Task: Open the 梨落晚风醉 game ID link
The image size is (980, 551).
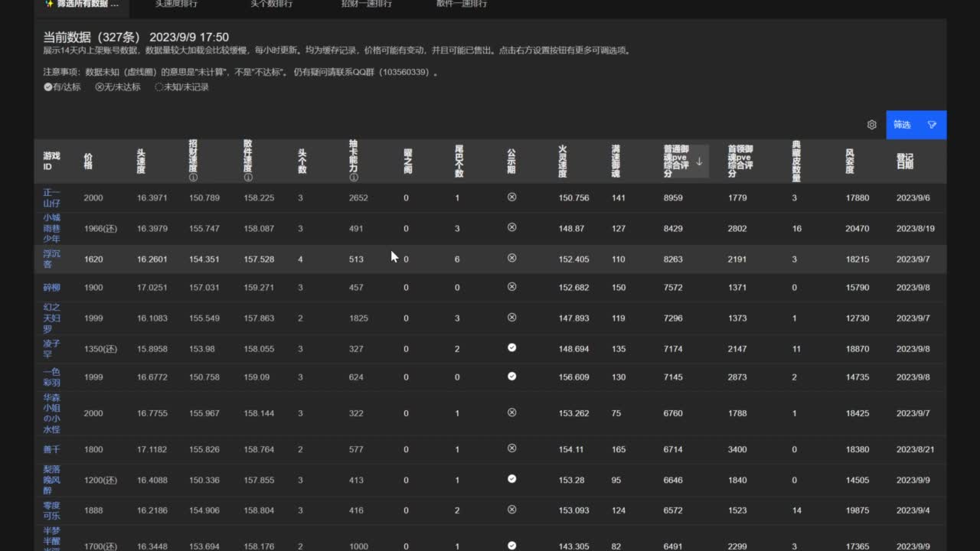Action: coord(51,480)
